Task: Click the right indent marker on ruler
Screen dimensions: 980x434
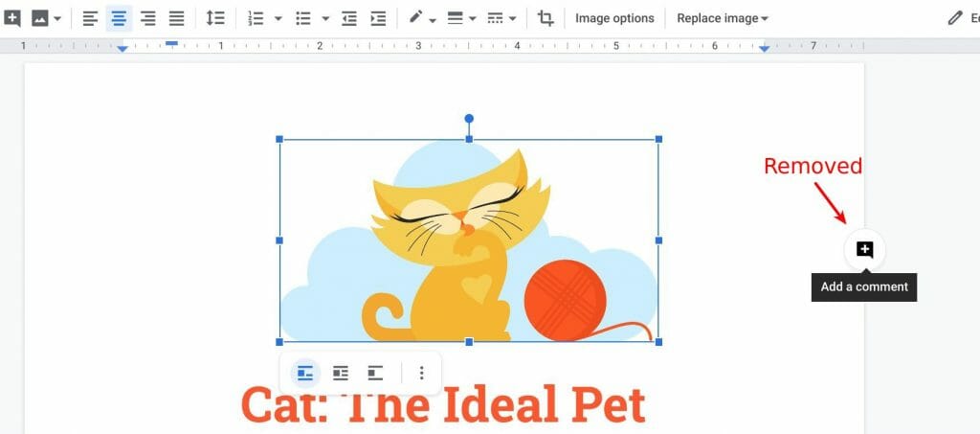Action: coord(765,49)
